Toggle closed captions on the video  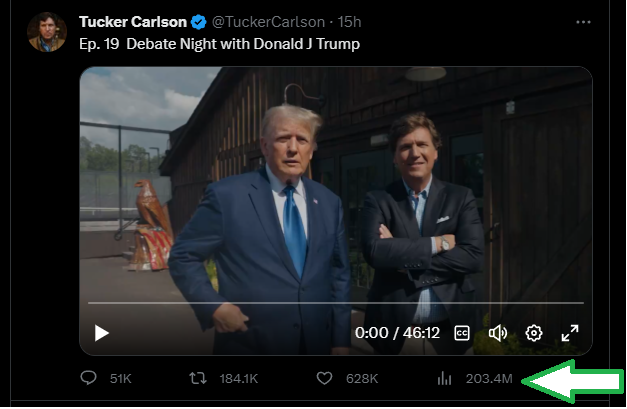point(462,333)
